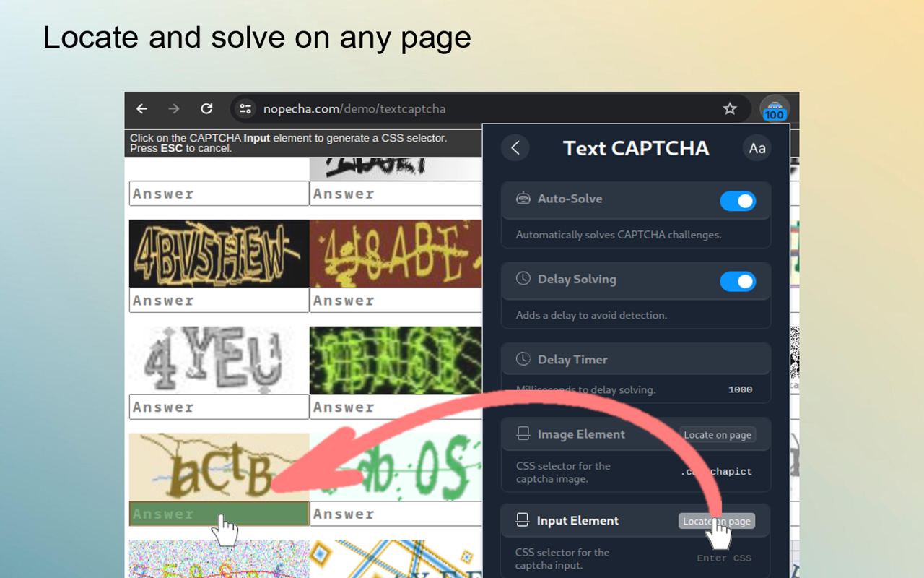924x578 pixels.
Task: Click the browser forward navigation arrow
Action: 173,108
